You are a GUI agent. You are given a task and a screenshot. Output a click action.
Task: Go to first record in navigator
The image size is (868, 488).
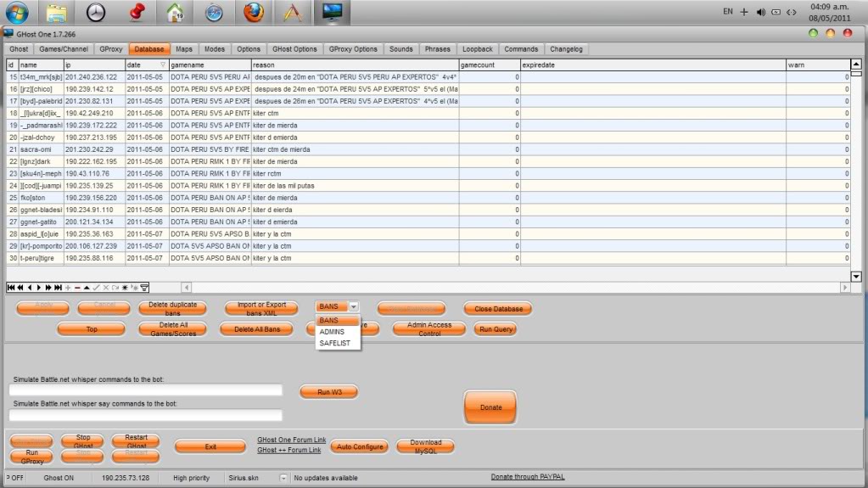click(x=10, y=288)
